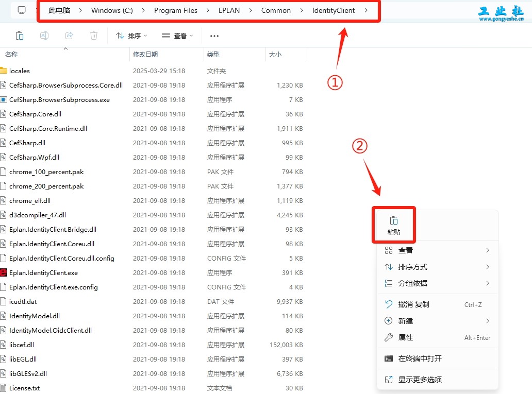The height and width of the screenshot is (394, 532).
Task: Select the chrome_200_percent.pak file name
Action: 46,186
